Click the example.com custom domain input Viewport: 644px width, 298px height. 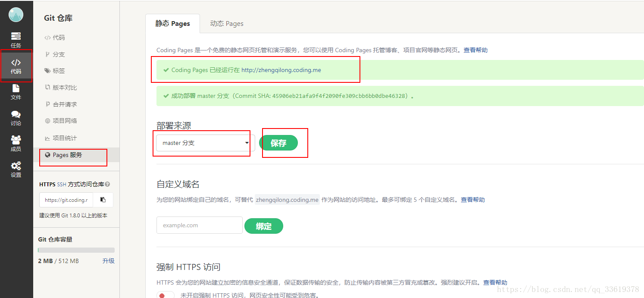coord(200,225)
